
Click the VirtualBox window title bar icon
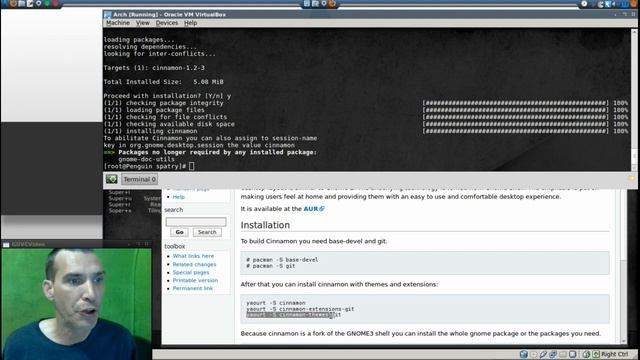[108, 15]
